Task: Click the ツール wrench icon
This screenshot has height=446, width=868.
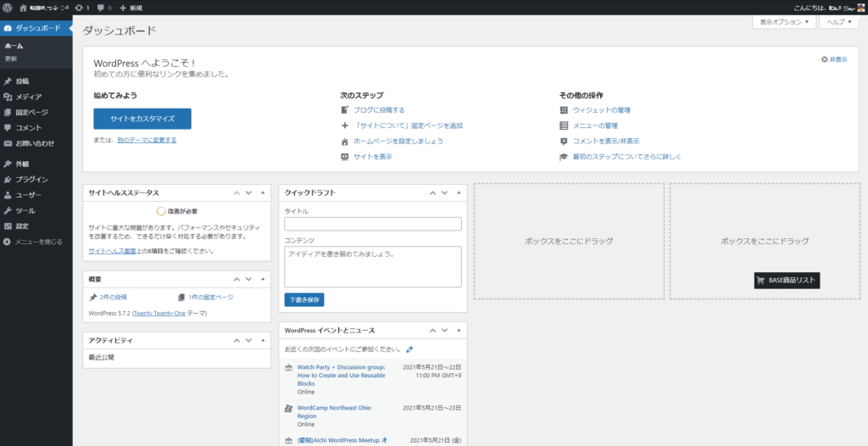Action: click(x=7, y=210)
